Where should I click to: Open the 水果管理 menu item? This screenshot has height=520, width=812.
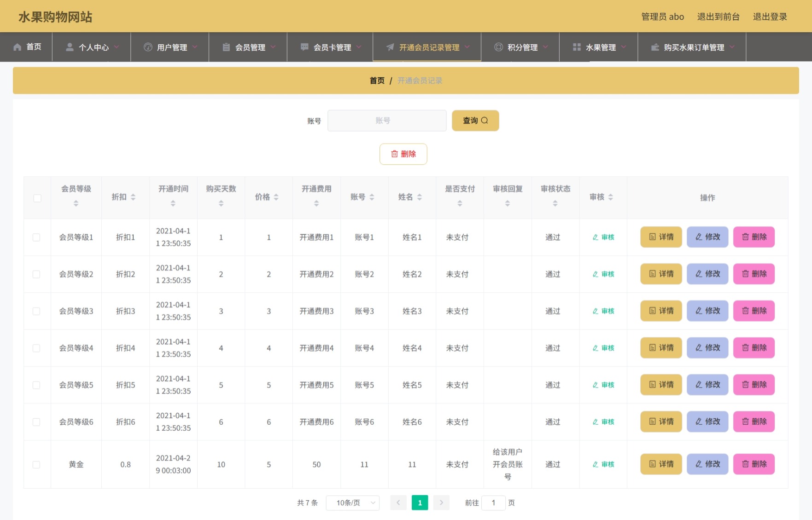(598, 47)
